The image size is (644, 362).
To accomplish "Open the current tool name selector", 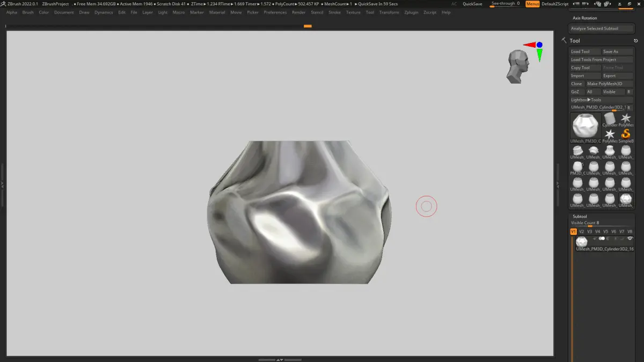I will tap(597, 108).
